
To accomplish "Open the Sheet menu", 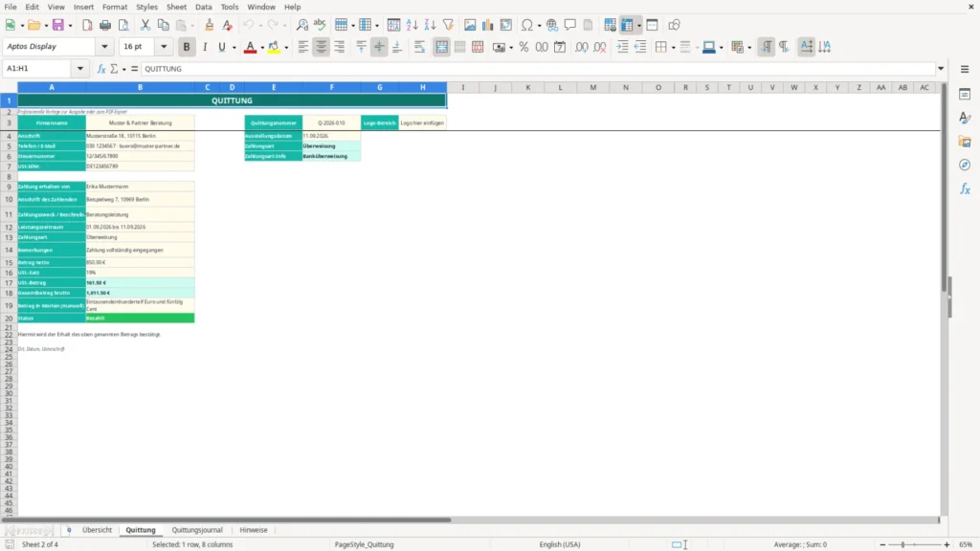I will [x=176, y=7].
